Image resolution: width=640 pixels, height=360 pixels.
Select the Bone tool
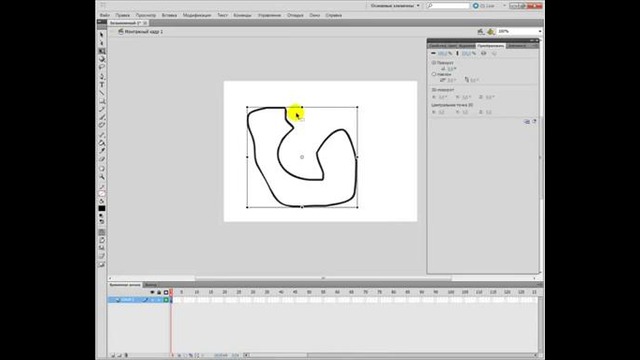point(102,135)
